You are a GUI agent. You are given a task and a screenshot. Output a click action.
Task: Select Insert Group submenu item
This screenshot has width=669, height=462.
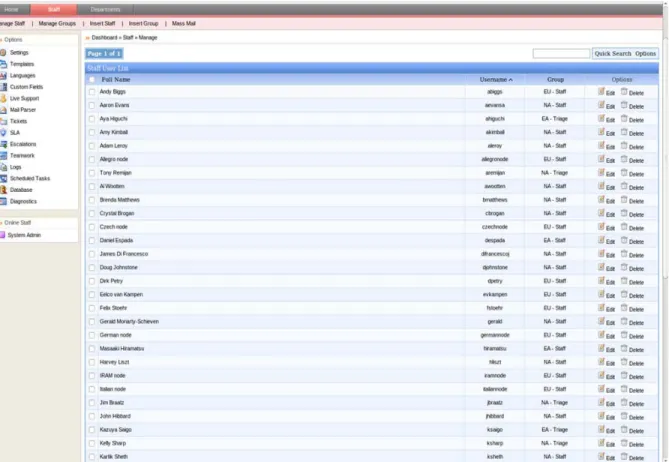pyautogui.click(x=143, y=23)
